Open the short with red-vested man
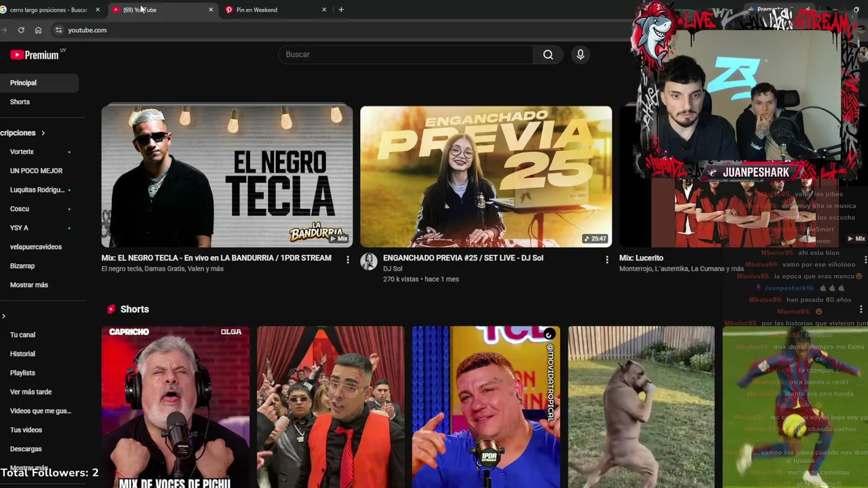 pos(330,407)
